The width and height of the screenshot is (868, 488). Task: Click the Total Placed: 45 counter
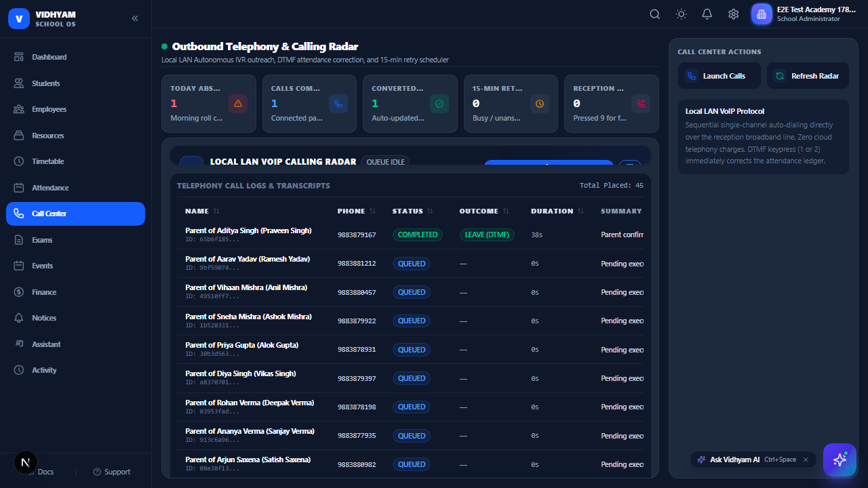pos(612,185)
